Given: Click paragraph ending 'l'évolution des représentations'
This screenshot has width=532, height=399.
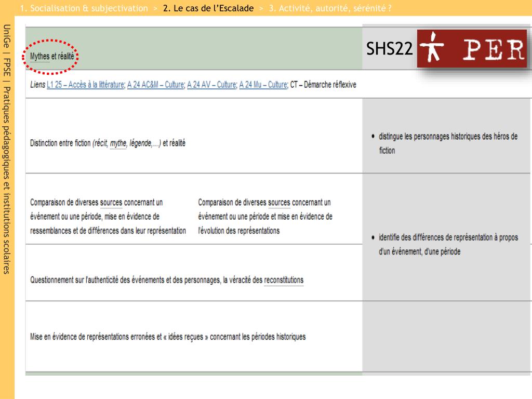Looking at the screenshot, I should coord(265,217).
